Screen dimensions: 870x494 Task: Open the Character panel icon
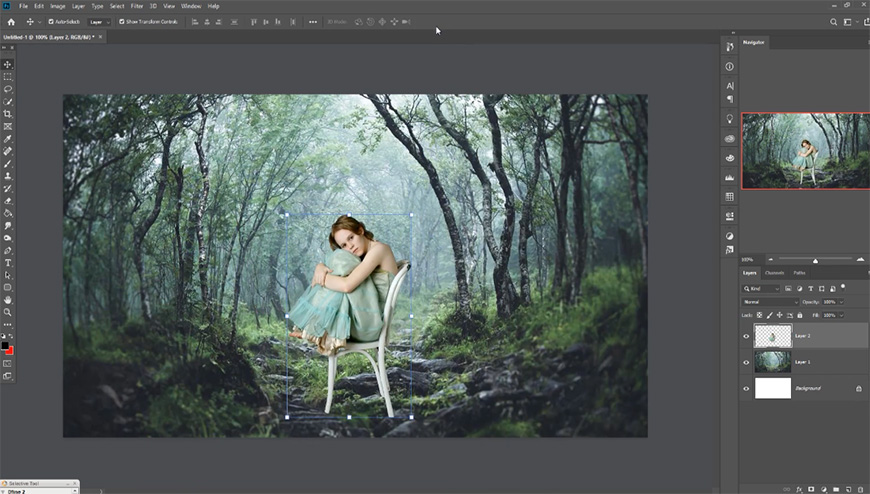click(730, 86)
